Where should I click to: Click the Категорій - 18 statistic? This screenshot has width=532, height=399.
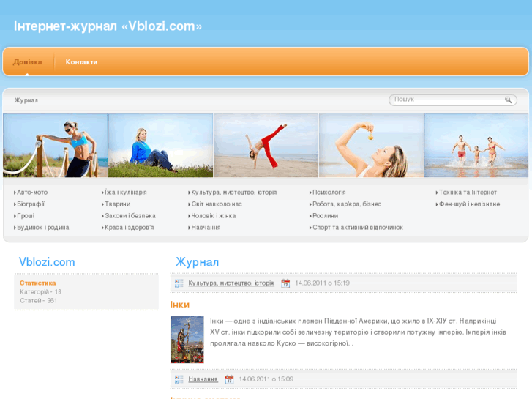[40, 291]
